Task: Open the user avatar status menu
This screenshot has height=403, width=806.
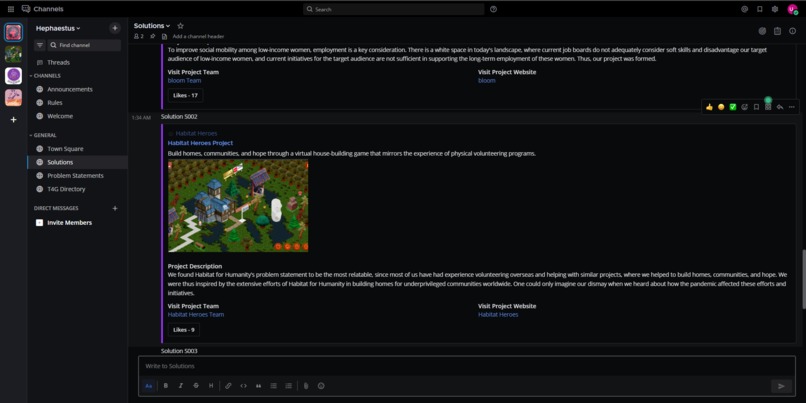Action: pos(792,9)
